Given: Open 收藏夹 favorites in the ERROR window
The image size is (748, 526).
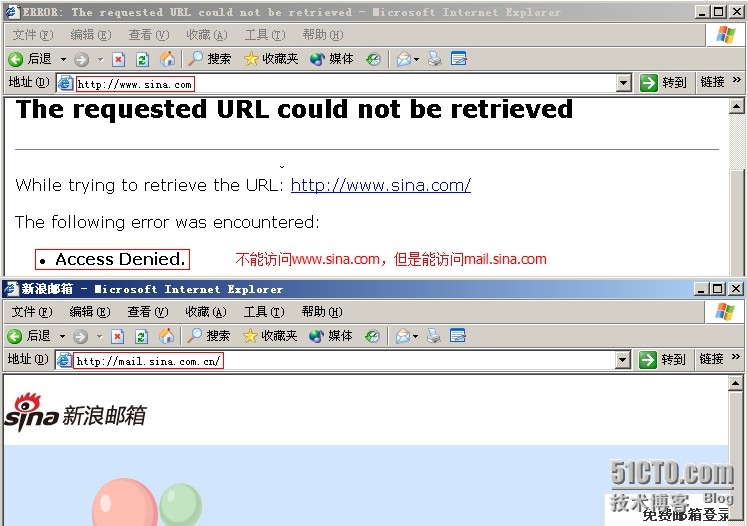Looking at the screenshot, I should pyautogui.click(x=271, y=59).
